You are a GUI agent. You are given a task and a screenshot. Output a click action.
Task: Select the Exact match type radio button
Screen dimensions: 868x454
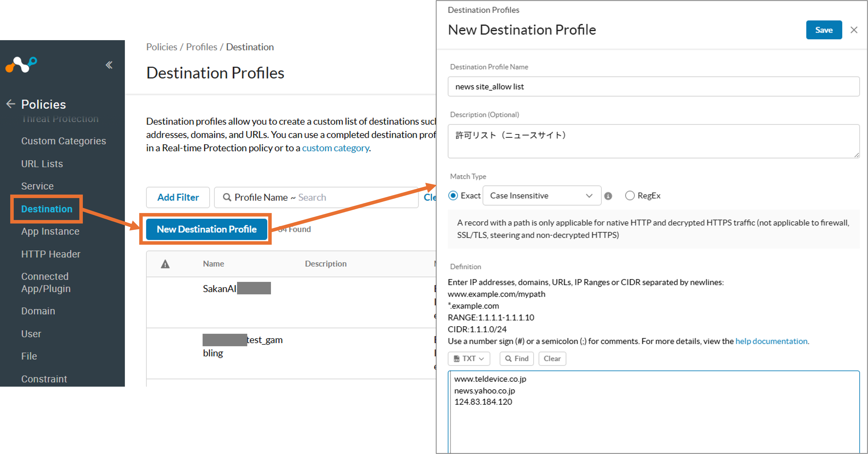453,195
